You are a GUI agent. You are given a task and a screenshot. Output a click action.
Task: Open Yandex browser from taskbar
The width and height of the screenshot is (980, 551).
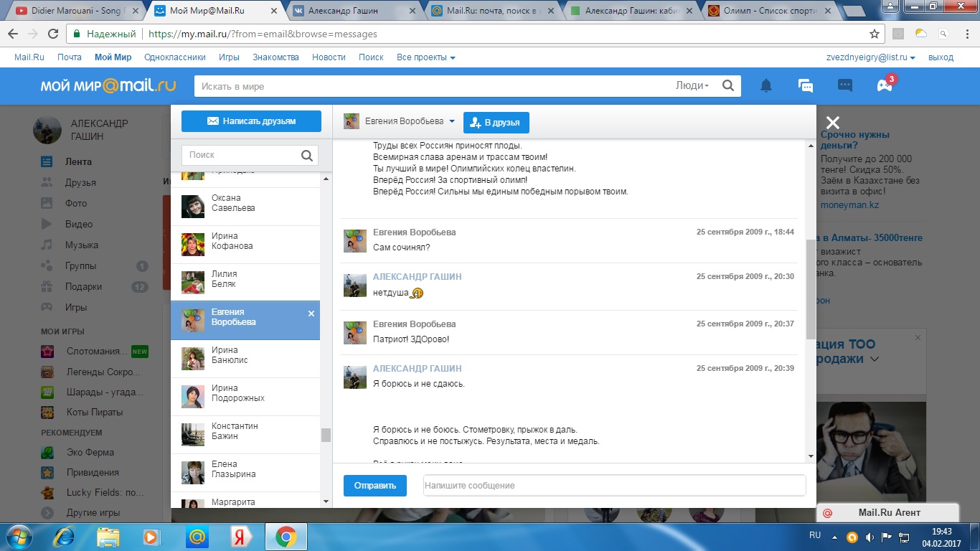tap(240, 537)
